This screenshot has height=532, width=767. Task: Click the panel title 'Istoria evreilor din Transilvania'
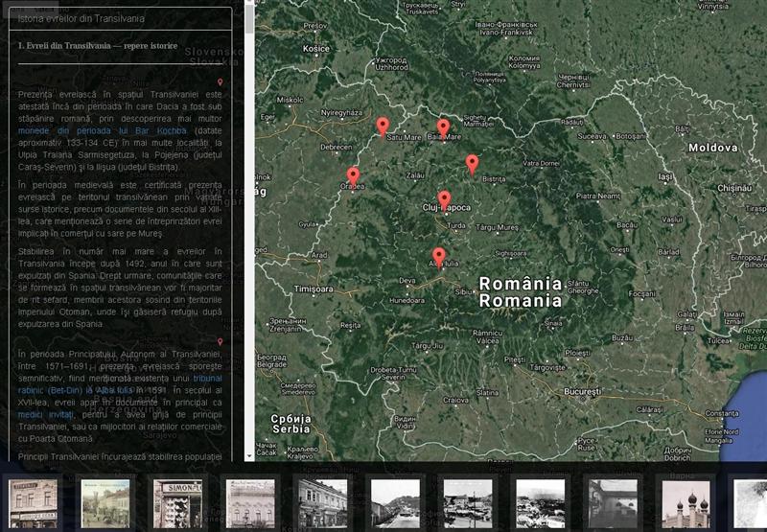click(x=81, y=18)
